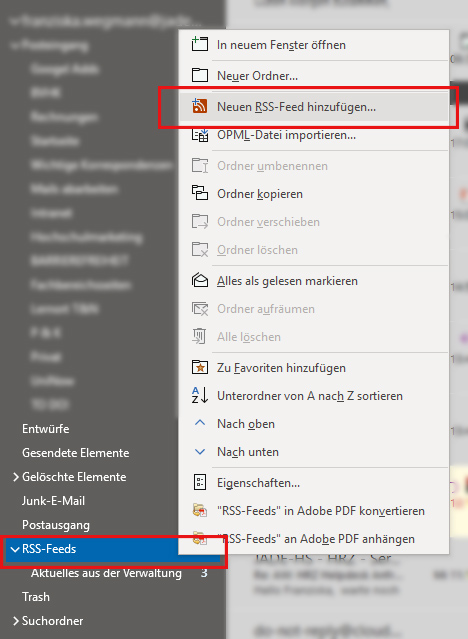
Task: Click the A-Z sort icon
Action: [x=200, y=396]
